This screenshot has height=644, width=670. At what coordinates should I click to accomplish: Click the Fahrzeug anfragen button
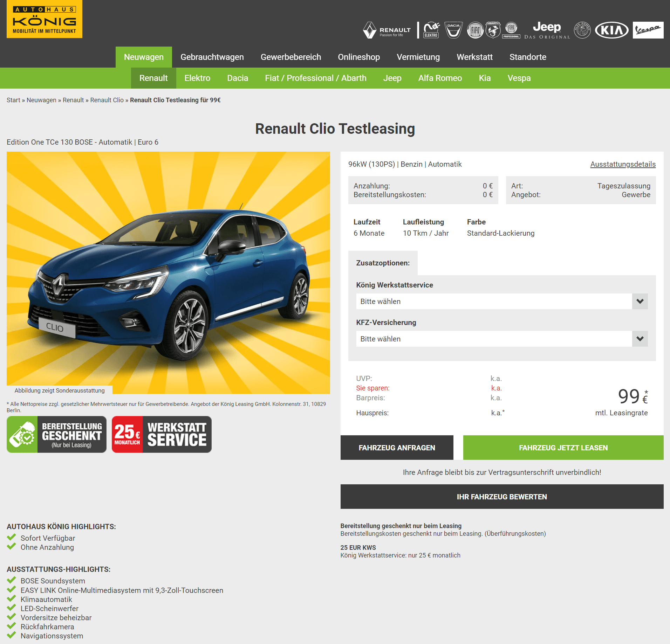click(x=397, y=448)
